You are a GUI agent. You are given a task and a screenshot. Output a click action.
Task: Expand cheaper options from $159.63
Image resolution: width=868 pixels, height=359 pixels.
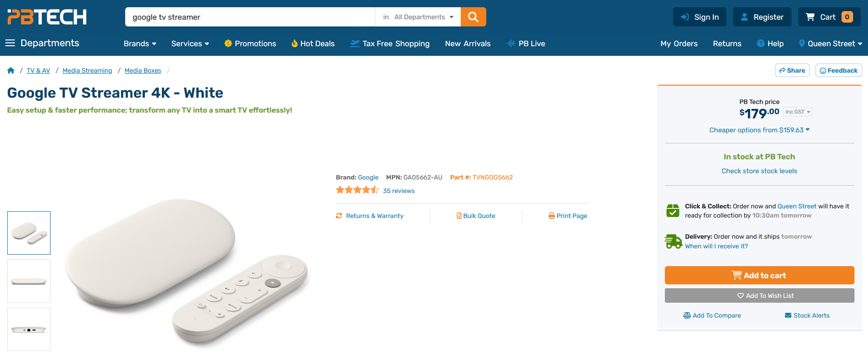pos(759,130)
